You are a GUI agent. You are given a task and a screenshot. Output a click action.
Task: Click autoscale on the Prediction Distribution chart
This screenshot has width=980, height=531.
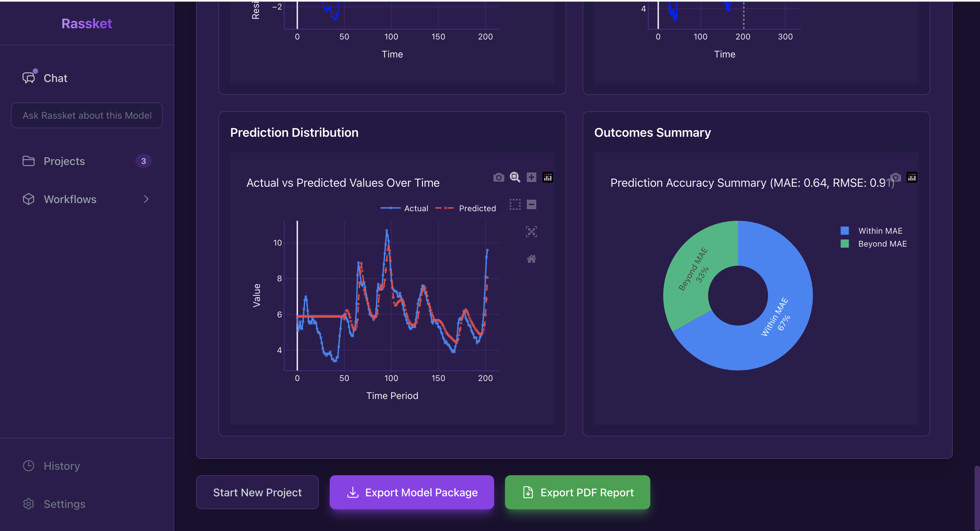coord(531,231)
